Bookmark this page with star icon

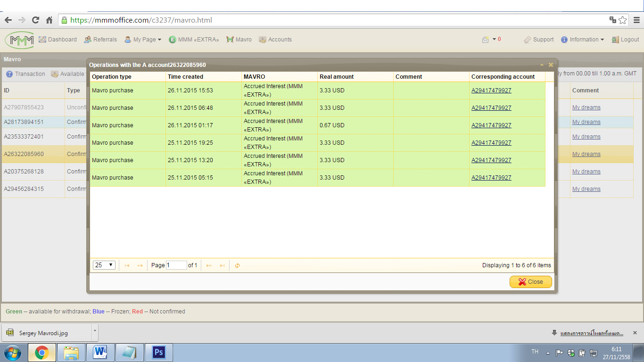(x=622, y=20)
